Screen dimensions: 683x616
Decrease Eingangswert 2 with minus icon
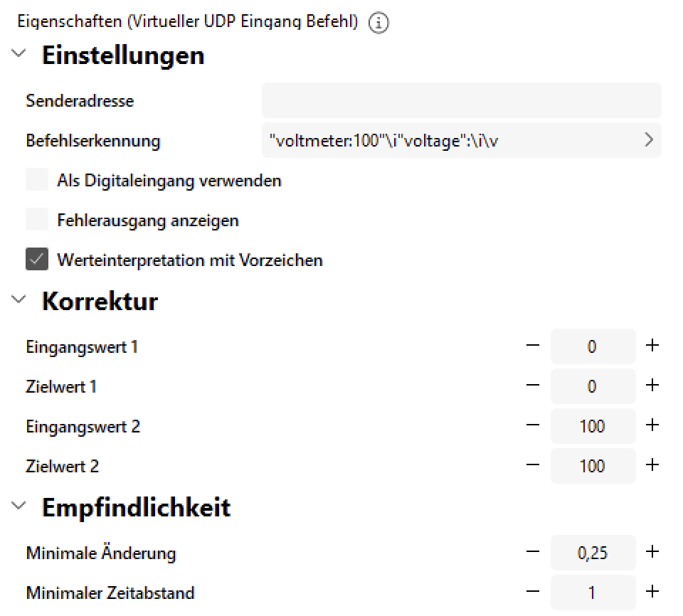pyautogui.click(x=532, y=425)
